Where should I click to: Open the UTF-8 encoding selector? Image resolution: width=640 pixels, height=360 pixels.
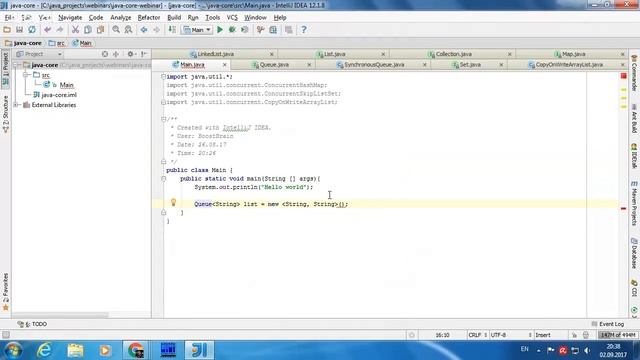[x=511, y=335]
